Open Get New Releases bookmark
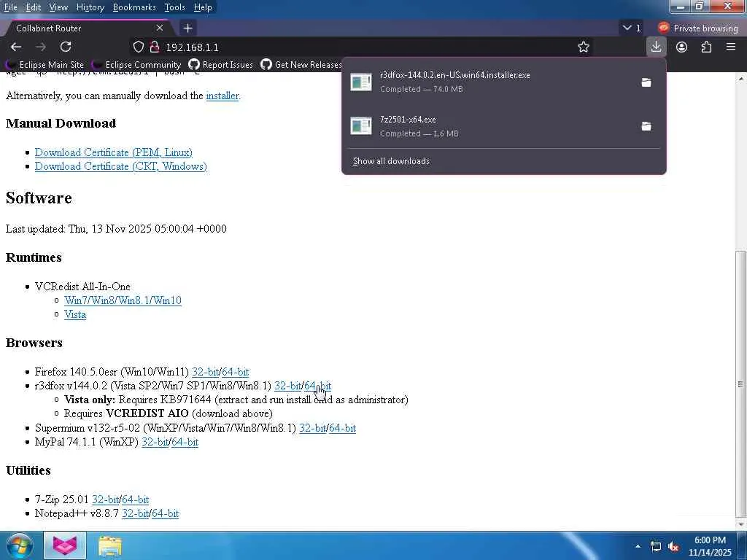Screen dimensions: 747x560 coord(301,64)
